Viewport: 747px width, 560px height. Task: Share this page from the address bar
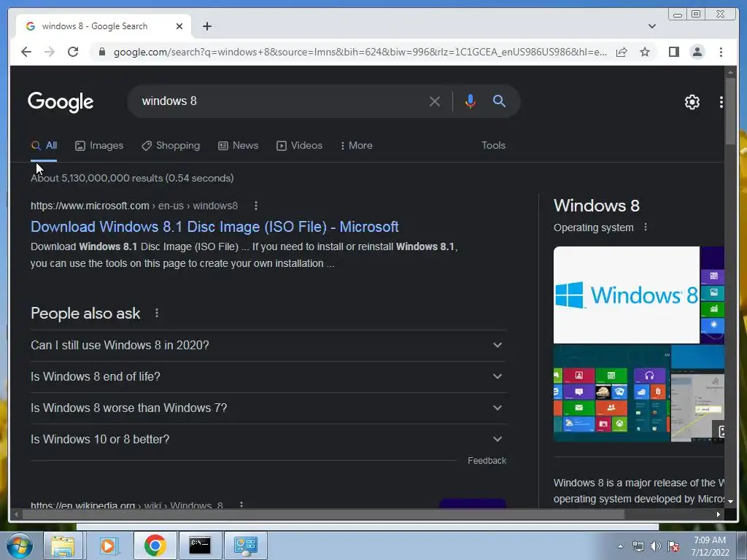pyautogui.click(x=622, y=52)
